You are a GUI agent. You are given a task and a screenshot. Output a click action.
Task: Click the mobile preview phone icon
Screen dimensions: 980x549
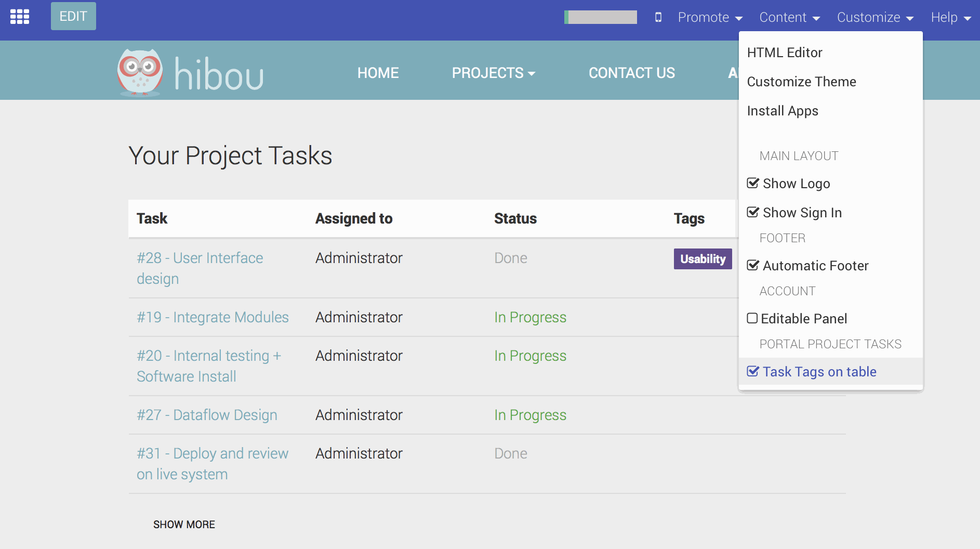(x=658, y=17)
